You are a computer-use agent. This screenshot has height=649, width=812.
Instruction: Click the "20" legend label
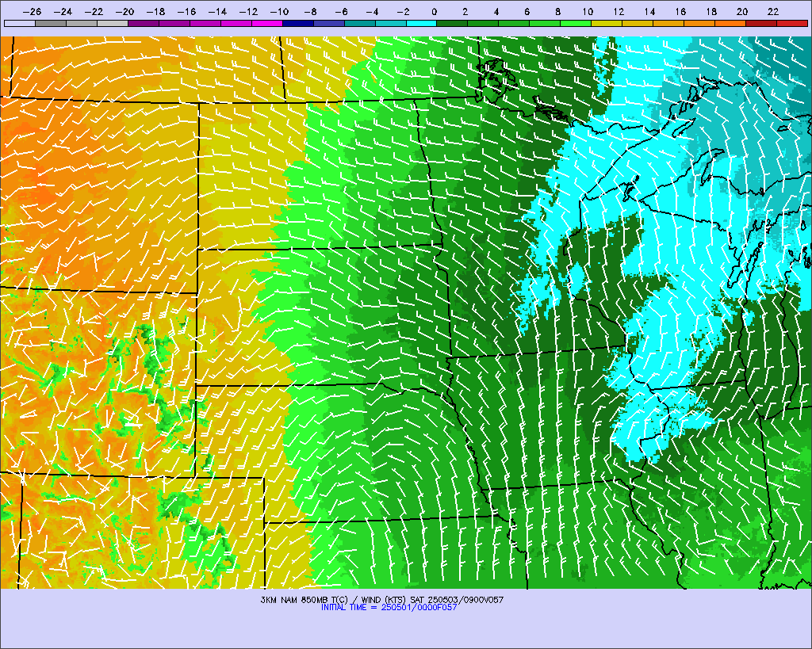742,12
